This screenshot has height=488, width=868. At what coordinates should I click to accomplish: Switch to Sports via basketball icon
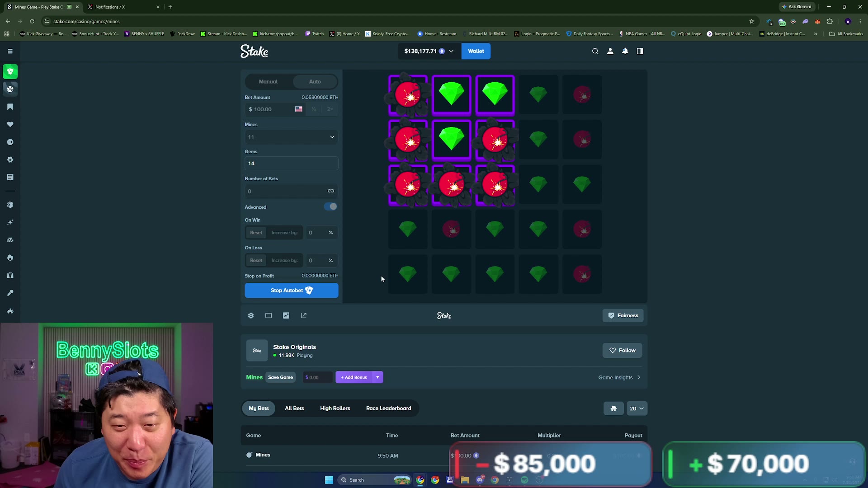[x=10, y=89]
